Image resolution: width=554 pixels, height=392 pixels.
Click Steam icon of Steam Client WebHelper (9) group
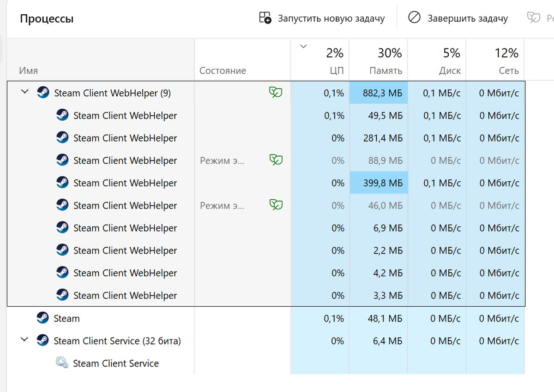click(43, 93)
